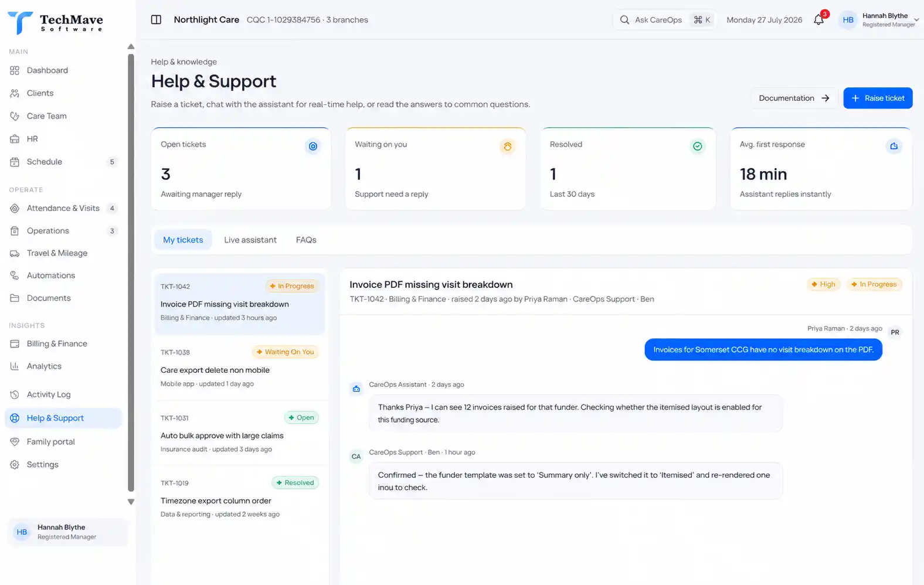Click the Avg. first response icon

[x=894, y=146]
